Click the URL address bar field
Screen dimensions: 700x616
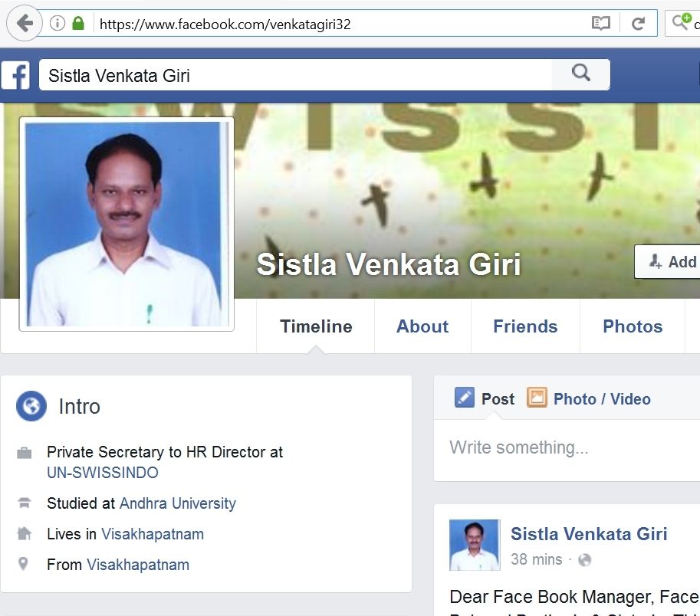pos(340,24)
